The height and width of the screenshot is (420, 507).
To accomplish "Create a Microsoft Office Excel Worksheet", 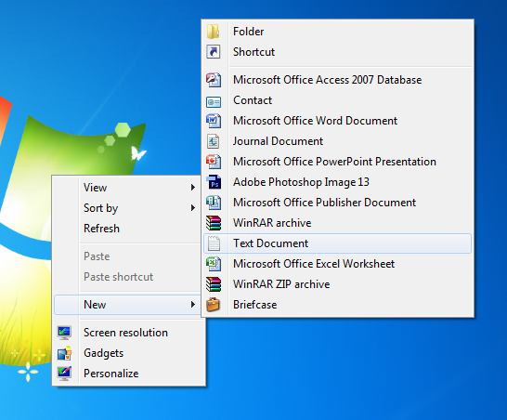I will [x=338, y=264].
